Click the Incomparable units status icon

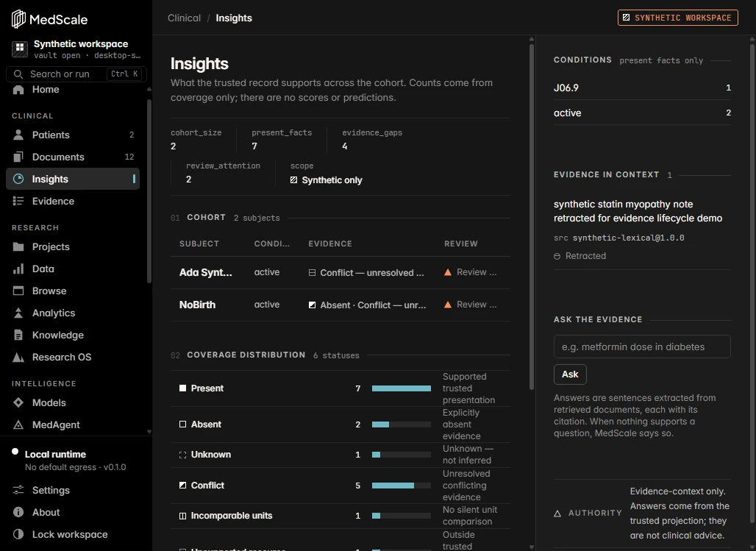click(182, 516)
